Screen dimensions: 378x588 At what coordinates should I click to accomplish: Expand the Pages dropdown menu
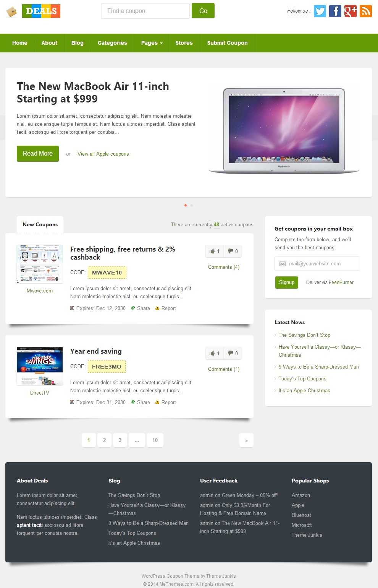click(x=152, y=43)
